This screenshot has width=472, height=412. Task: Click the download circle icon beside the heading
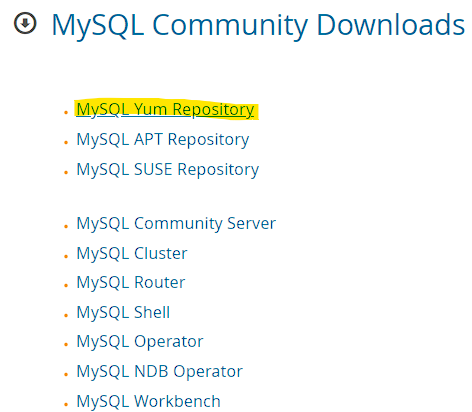pos(25,23)
